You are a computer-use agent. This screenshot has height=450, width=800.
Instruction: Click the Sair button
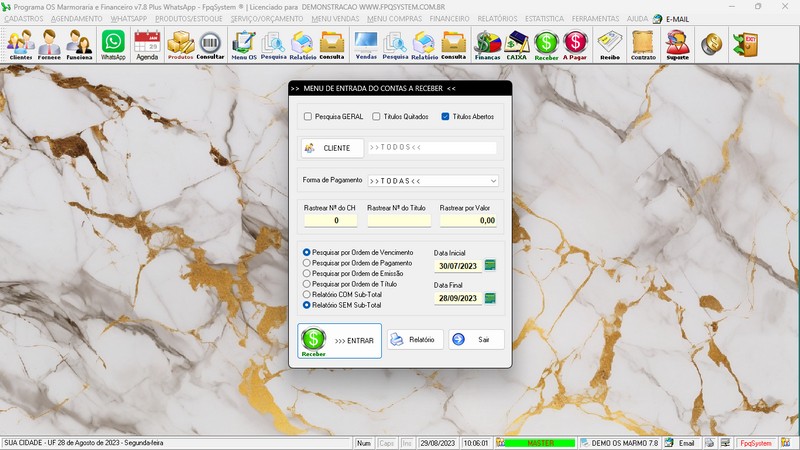(476, 339)
